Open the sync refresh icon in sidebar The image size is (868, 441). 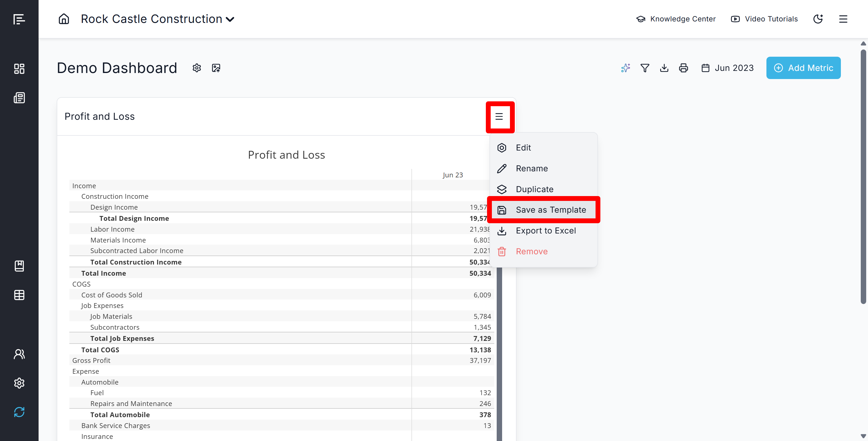[x=19, y=412]
